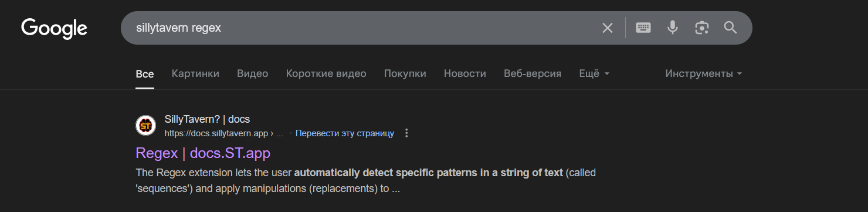868x212 pixels.
Task: Open the Новости tab
Action: pos(465,73)
